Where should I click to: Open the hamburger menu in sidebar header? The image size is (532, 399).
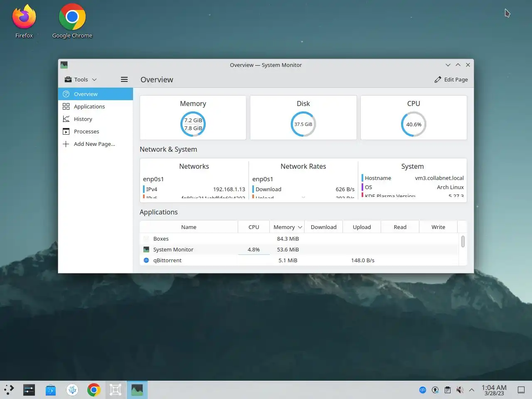124,79
